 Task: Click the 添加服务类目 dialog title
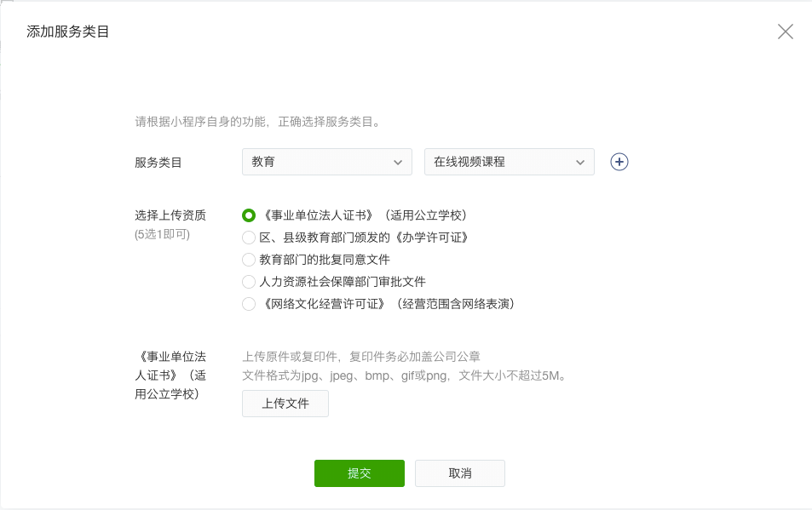[68, 32]
